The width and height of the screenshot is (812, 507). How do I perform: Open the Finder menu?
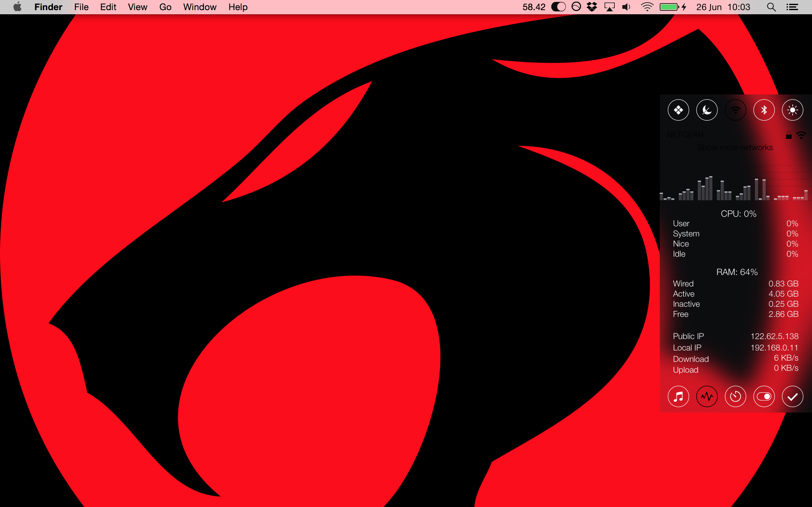48,7
